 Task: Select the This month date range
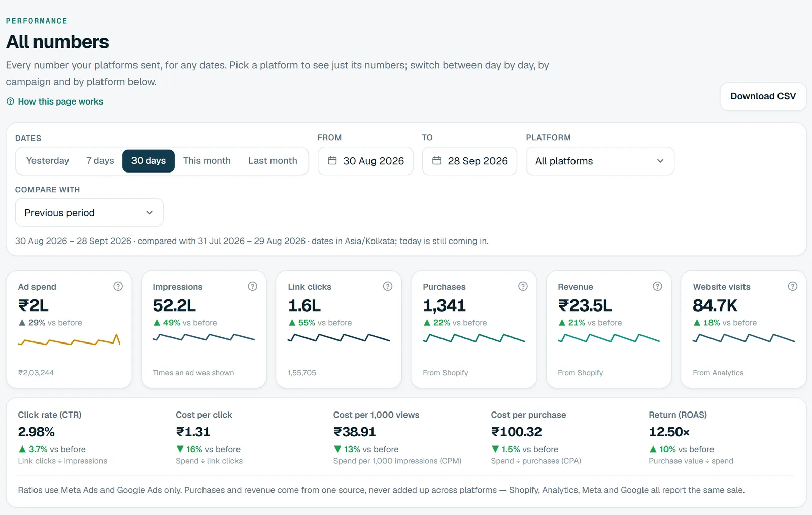[207, 161]
